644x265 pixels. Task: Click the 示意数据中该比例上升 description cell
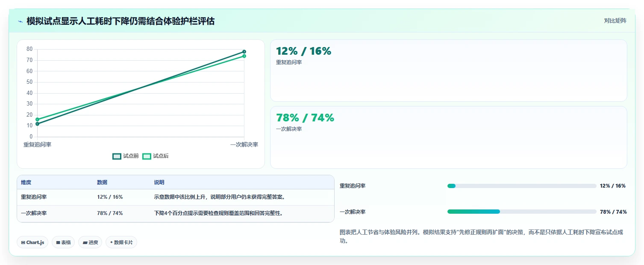click(x=220, y=197)
